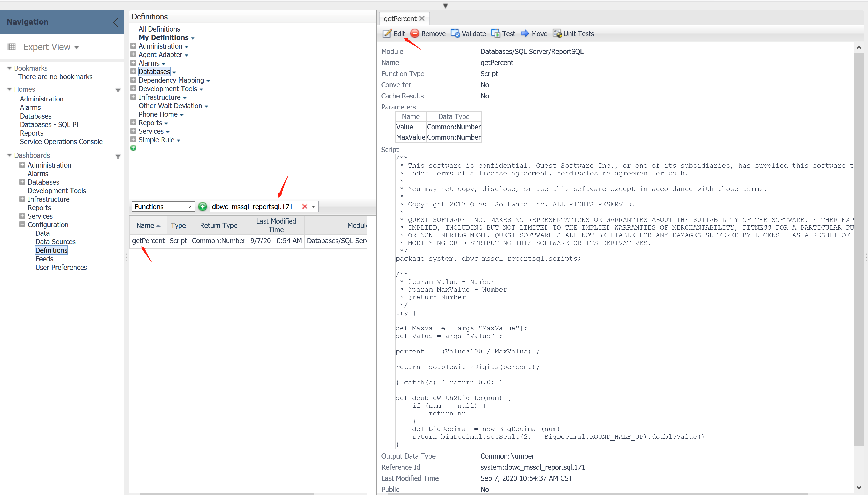Clear the module filter with red X
The image size is (868, 495).
(x=304, y=207)
